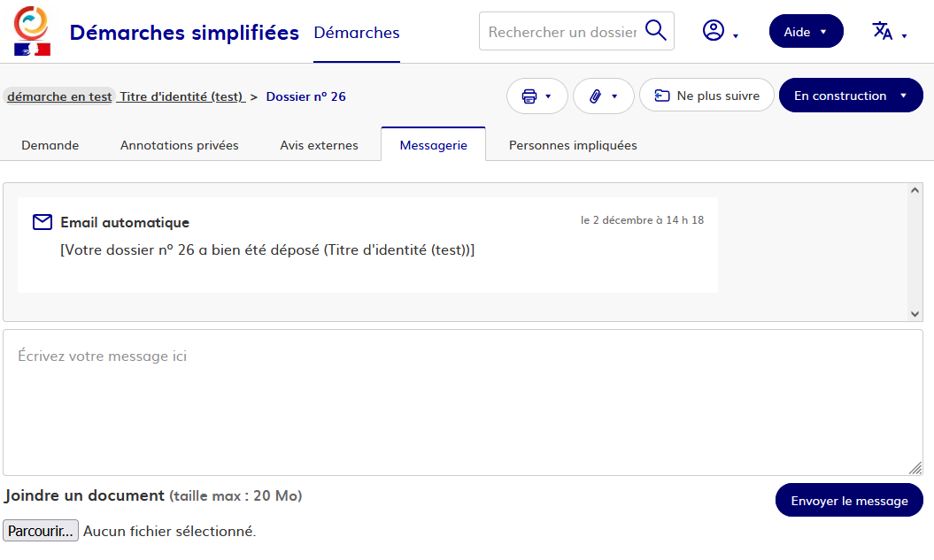This screenshot has width=934, height=560.
Task: Click the search magnifier icon
Action: pyautogui.click(x=656, y=31)
